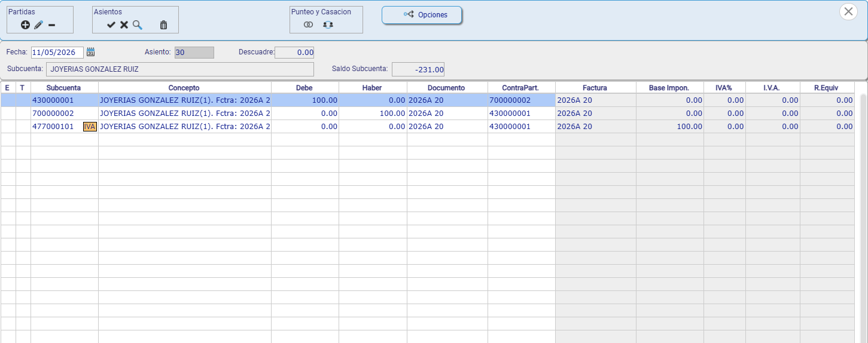Click the Subcuenta field JOYERIAS GONZALEZ RUIZ

179,69
